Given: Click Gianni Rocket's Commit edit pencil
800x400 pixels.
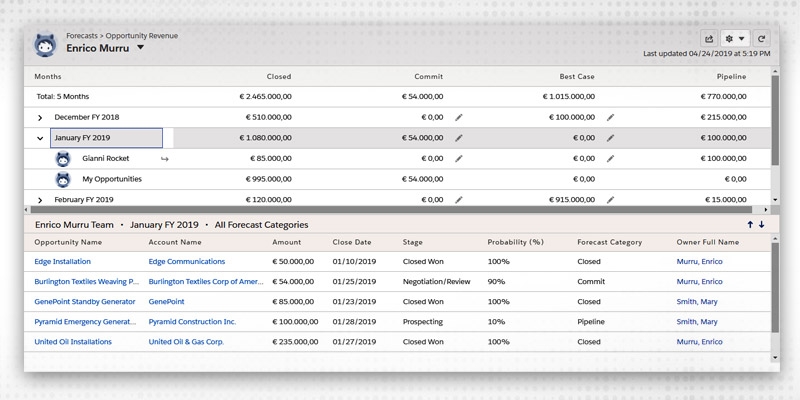Looking at the screenshot, I should [458, 159].
